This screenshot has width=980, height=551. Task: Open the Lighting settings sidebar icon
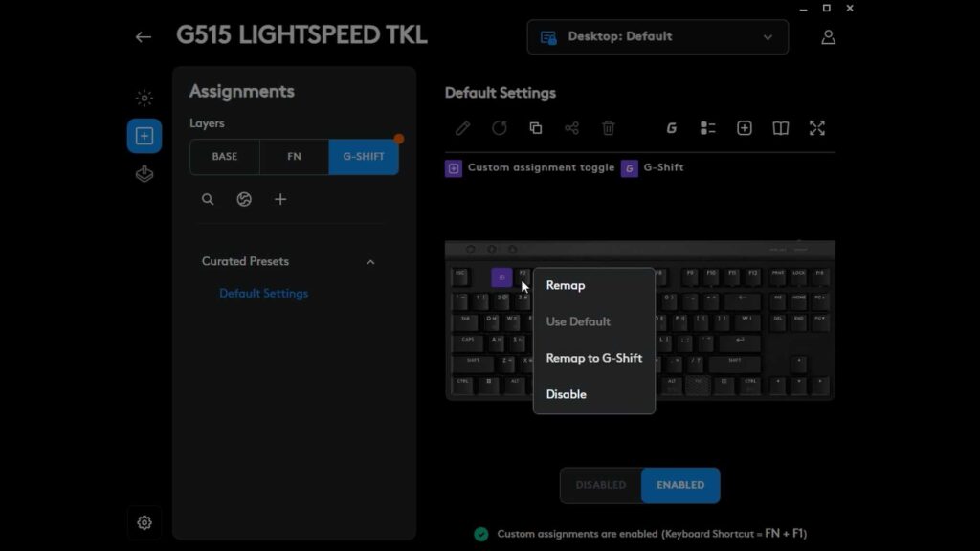[145, 99]
